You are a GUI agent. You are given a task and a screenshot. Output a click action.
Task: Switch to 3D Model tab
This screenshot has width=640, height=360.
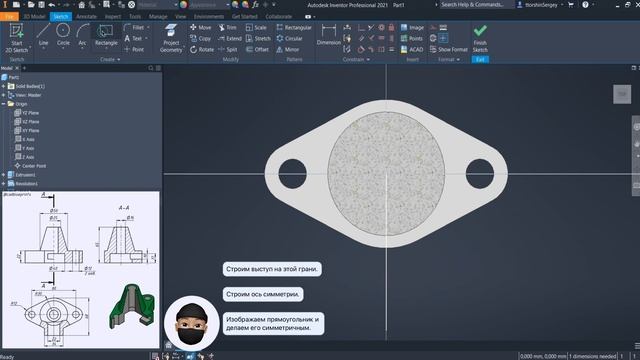coord(34,17)
